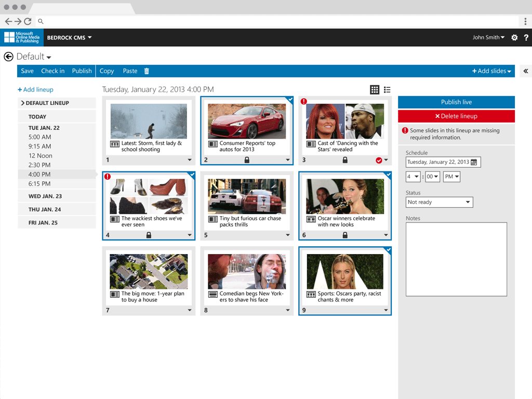The width and height of the screenshot is (532, 399).
Task: Toggle selection checkmark on slide 4
Action: coord(192,175)
